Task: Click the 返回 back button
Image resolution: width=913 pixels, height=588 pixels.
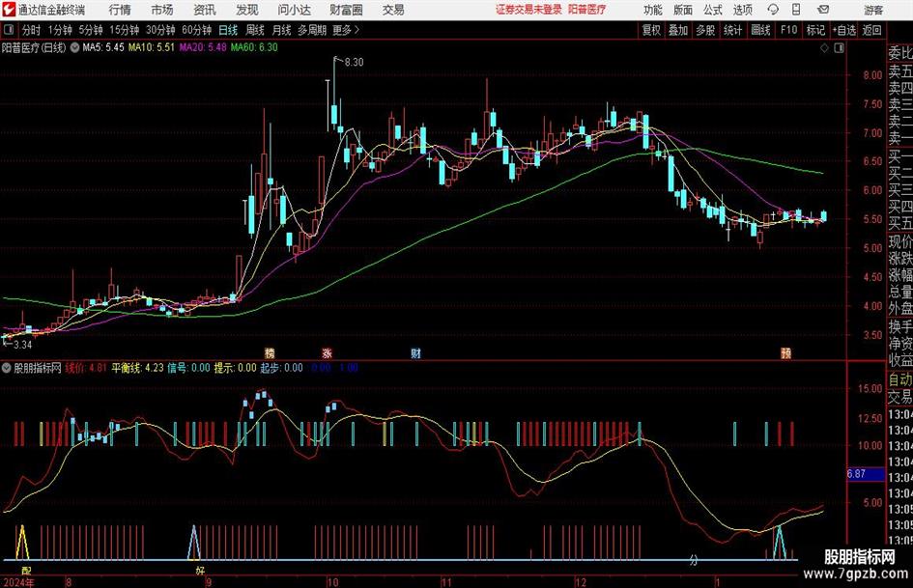Action: click(x=871, y=30)
